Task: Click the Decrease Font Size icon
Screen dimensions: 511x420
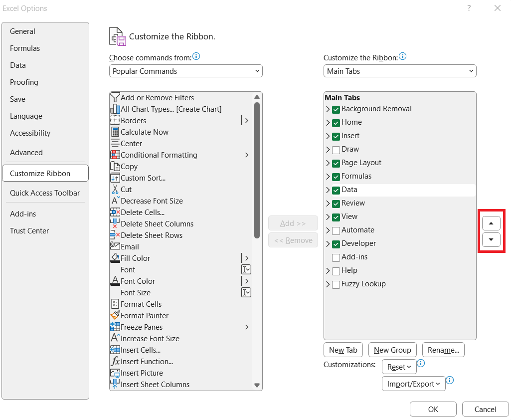Action: (115, 201)
